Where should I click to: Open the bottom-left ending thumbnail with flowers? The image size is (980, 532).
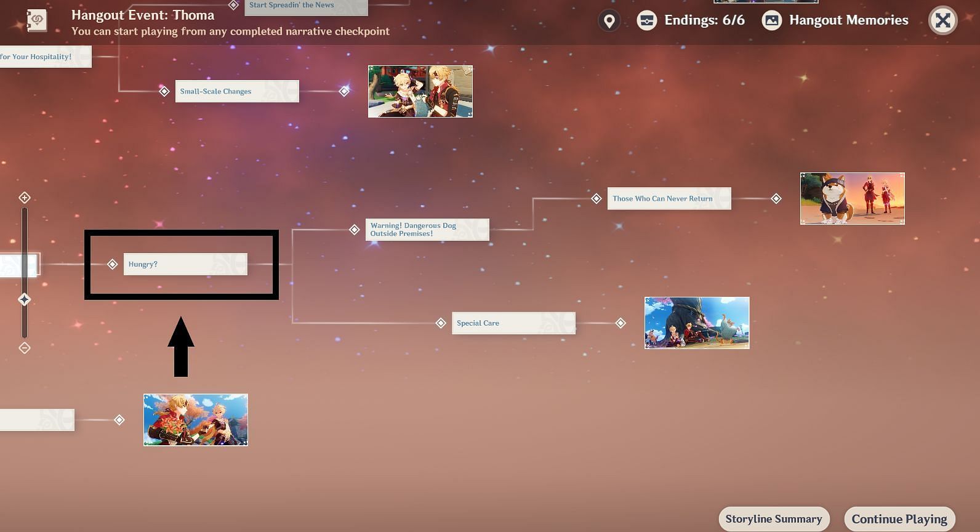(195, 420)
